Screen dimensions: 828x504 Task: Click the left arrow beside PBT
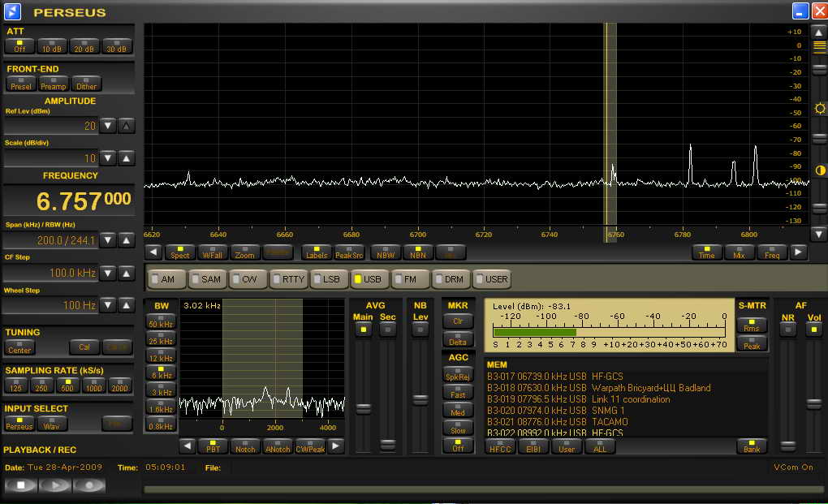pyautogui.click(x=188, y=446)
